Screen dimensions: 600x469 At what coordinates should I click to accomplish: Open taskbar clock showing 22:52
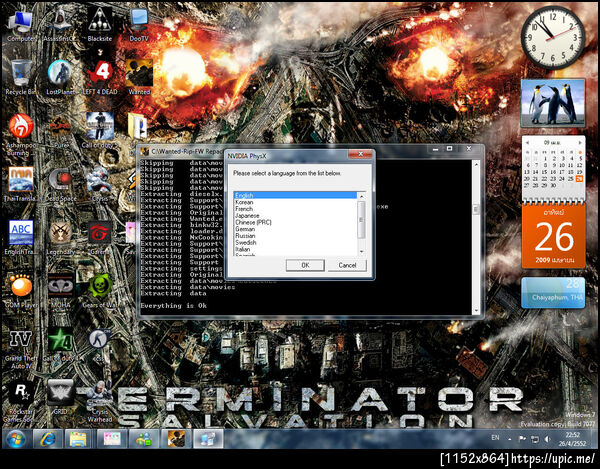572,439
